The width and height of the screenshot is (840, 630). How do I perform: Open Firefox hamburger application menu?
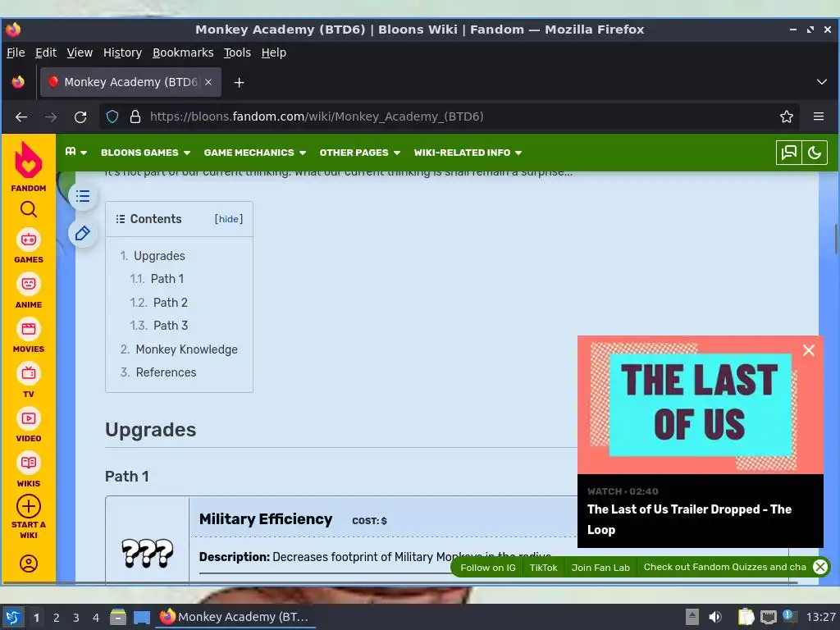pos(819,116)
